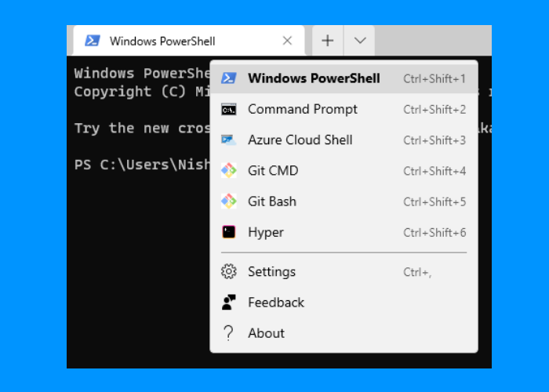Click the Git Bash diamond icon

pos(229,201)
